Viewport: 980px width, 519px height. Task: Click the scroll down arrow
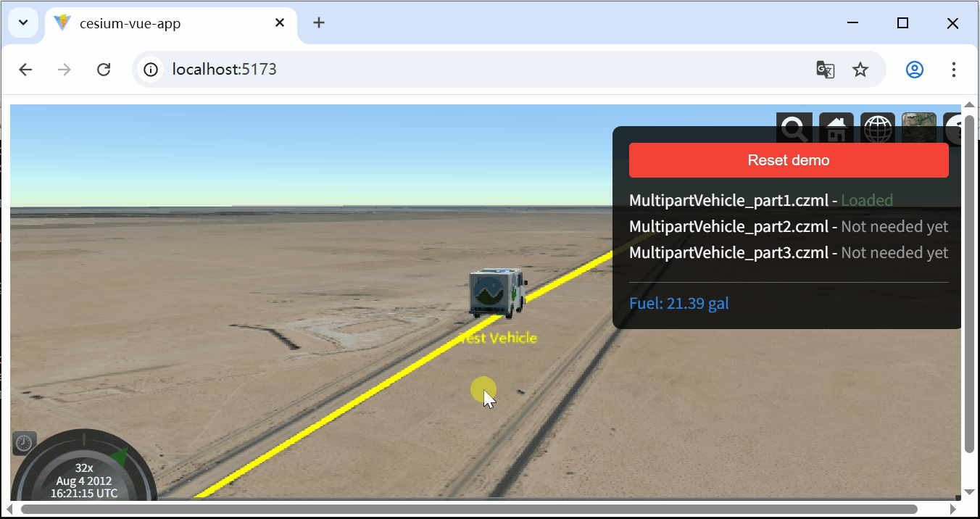970,492
